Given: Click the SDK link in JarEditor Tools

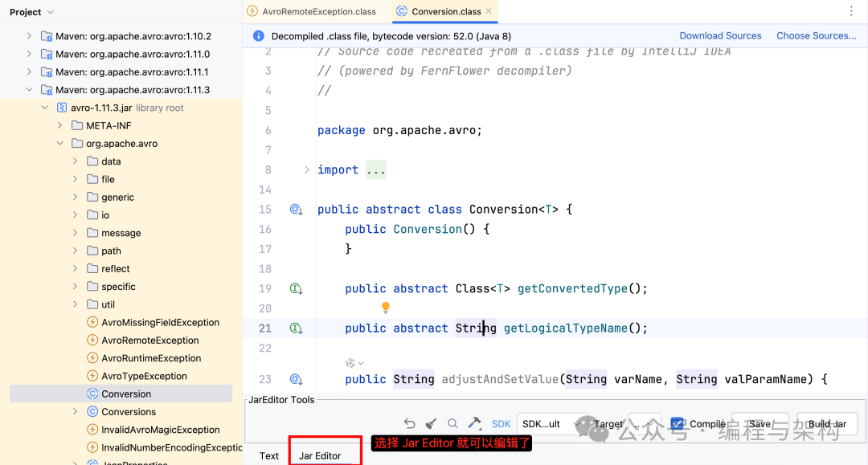Looking at the screenshot, I should click(x=501, y=424).
